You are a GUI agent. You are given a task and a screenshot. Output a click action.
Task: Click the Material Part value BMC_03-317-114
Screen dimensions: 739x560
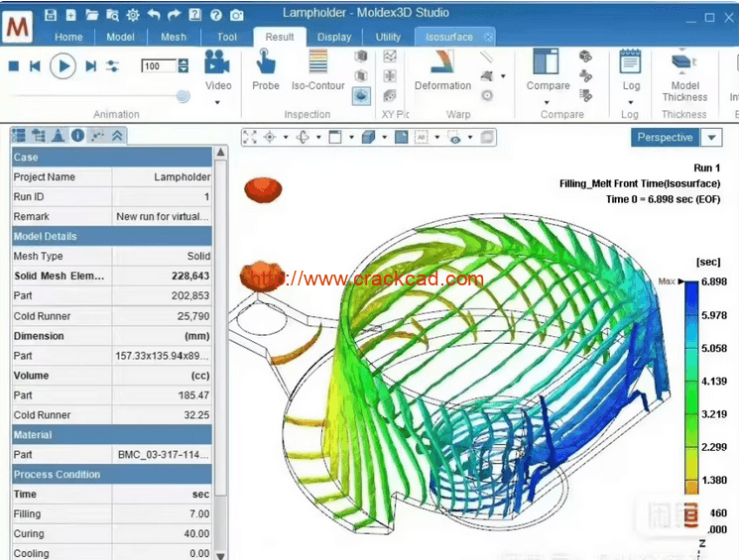163,455
